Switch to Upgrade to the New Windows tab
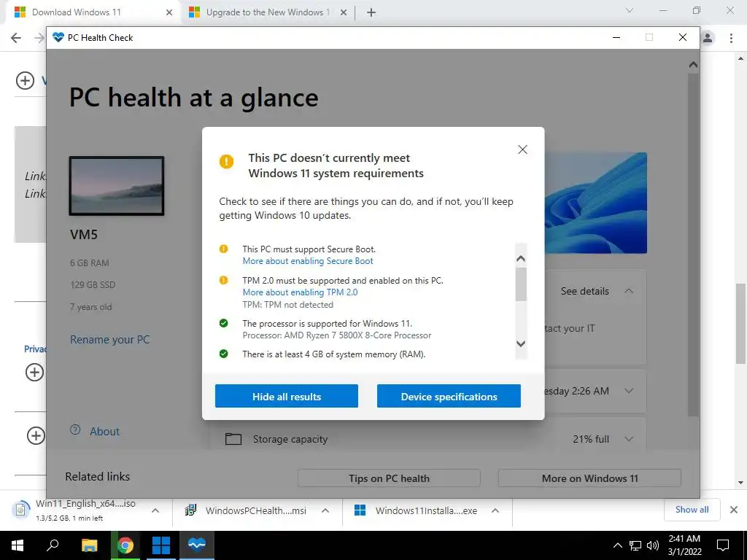The image size is (747, 560). pyautogui.click(x=268, y=12)
